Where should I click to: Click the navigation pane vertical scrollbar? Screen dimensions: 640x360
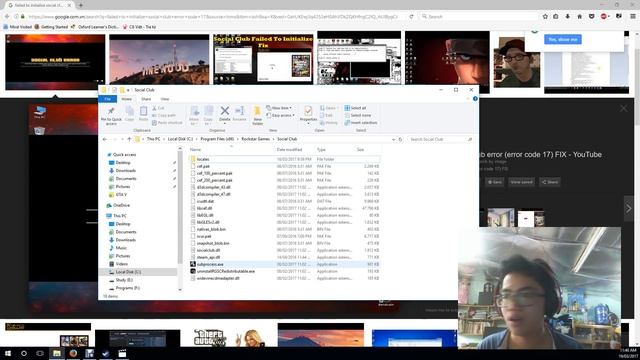click(x=180, y=208)
